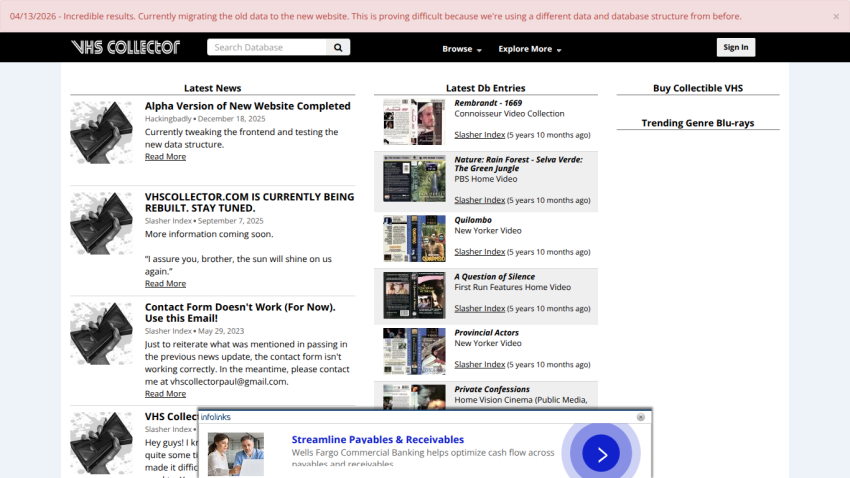Open Nature: Rain Forest cover thumbnail
This screenshot has height=478, width=850.
click(x=414, y=178)
